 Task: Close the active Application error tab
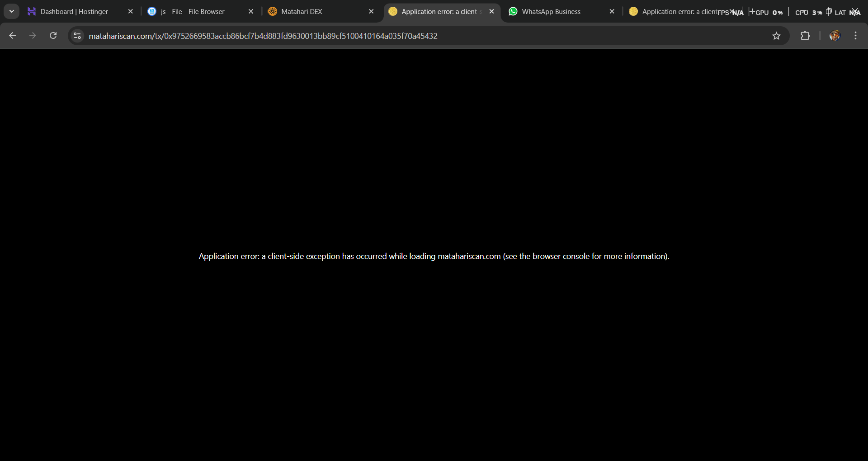[x=491, y=12]
